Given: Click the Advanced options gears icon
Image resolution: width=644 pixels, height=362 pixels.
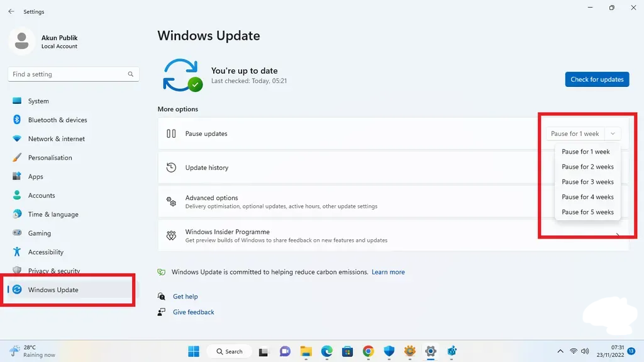Looking at the screenshot, I should click(171, 201).
